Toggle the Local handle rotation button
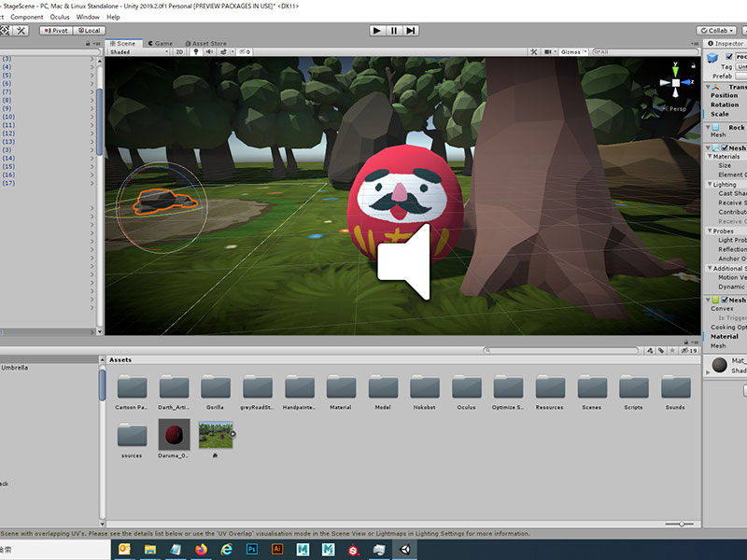Screen dimensions: 747x560 click(89, 31)
